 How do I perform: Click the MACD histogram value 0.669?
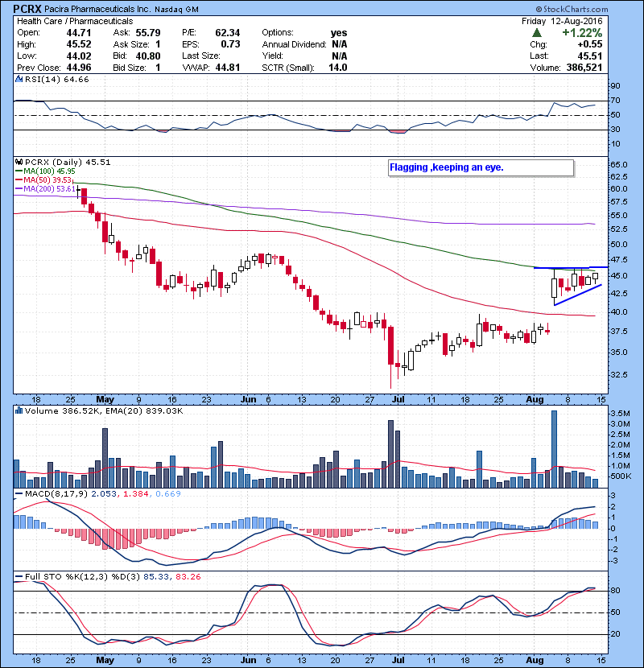[x=168, y=494]
